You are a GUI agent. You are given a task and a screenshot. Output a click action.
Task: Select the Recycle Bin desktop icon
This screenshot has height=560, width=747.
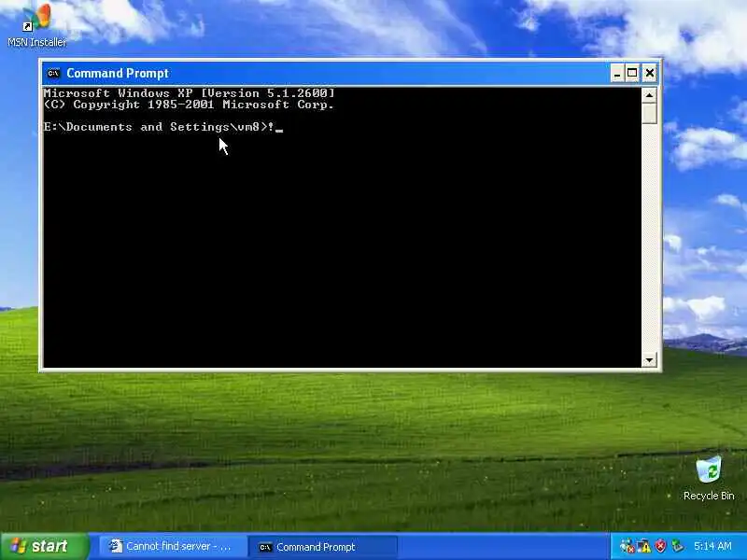709,478
